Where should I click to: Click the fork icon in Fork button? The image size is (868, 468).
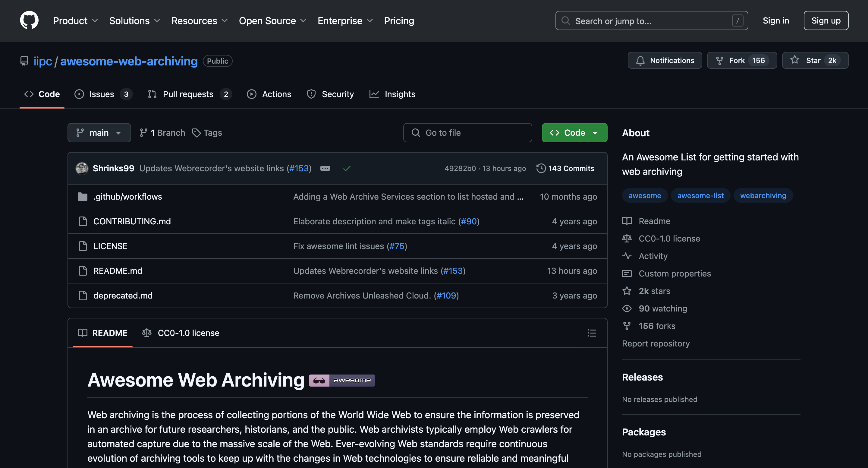tap(719, 61)
